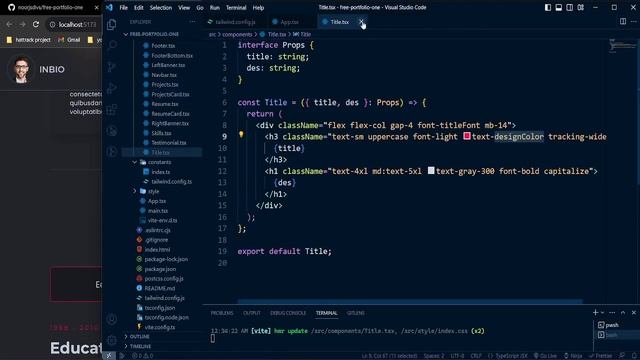The height and width of the screenshot is (360, 640).
Task: Click the notifications bell in status bar
Action: (x=634, y=356)
